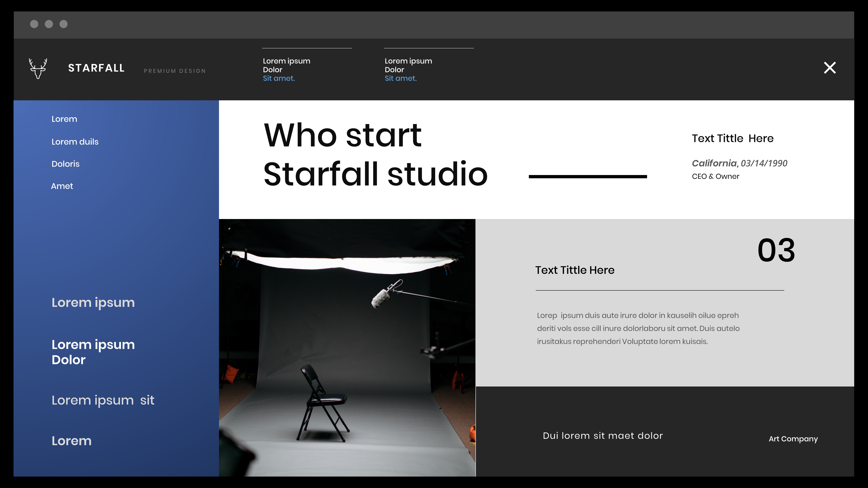Viewport: 868px width, 488px height.
Task: Click the third gray window control dot
Action: tap(64, 24)
